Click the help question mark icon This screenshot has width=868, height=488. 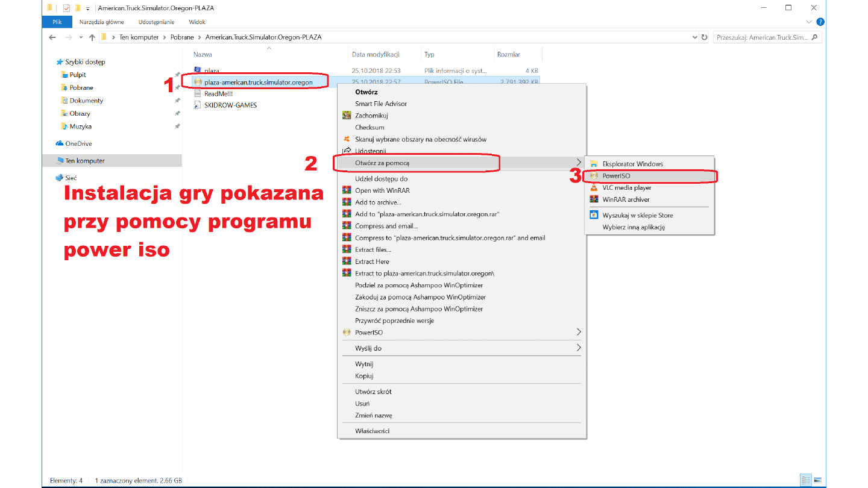(x=820, y=22)
